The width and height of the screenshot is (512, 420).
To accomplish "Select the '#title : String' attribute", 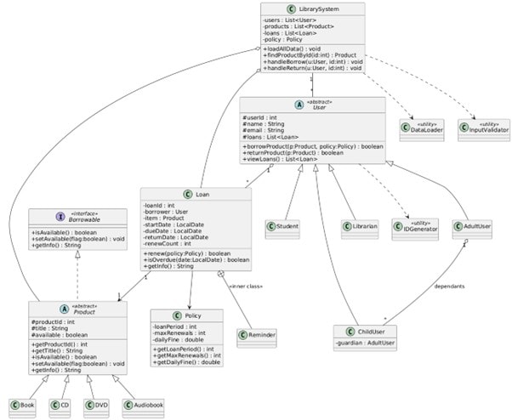I will point(49,328).
